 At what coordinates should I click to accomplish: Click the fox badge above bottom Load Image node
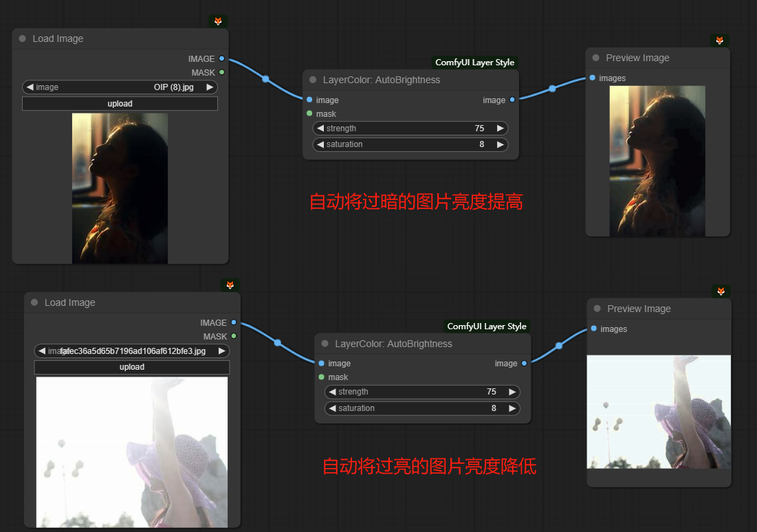[x=230, y=285]
